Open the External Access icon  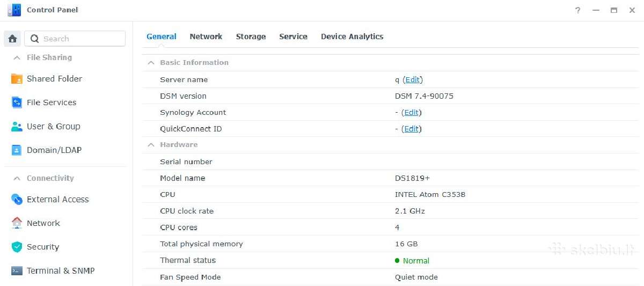pyautogui.click(x=17, y=199)
